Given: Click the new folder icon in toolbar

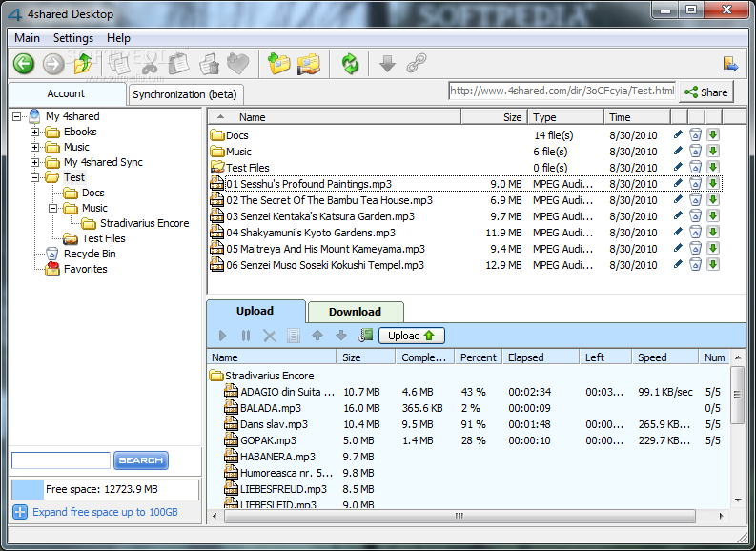Looking at the screenshot, I should pyautogui.click(x=279, y=64).
